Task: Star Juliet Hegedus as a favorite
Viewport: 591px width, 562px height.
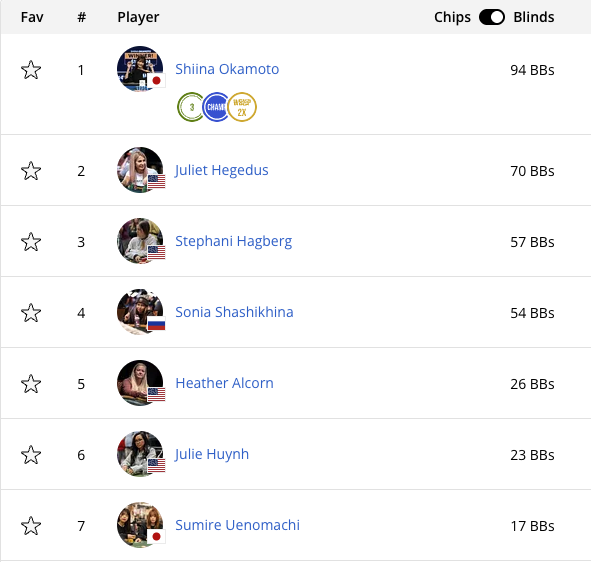Action: point(31,171)
